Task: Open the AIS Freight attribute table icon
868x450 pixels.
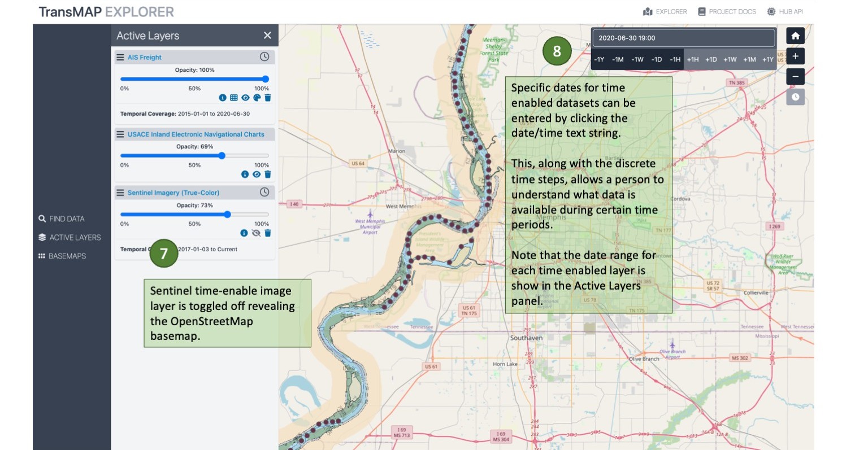Action: [234, 98]
